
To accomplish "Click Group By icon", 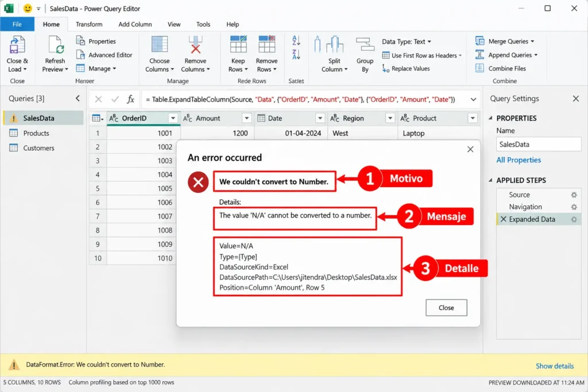I will [365, 45].
